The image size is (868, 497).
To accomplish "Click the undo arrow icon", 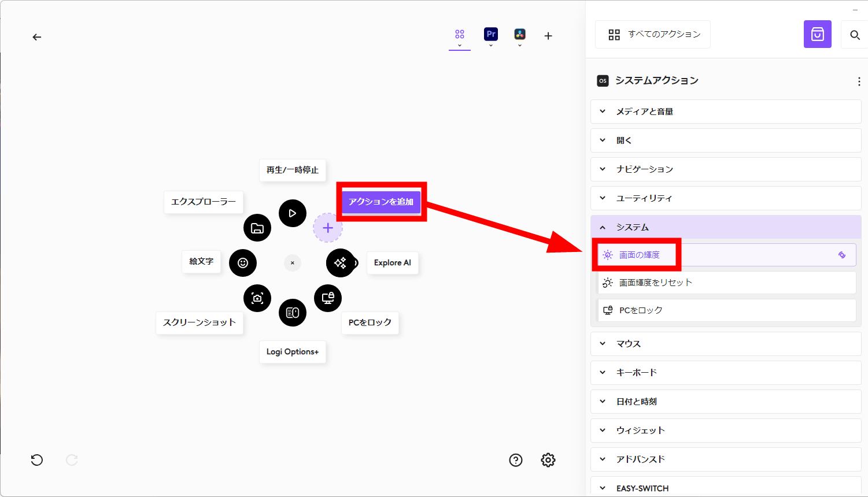I will click(x=37, y=460).
